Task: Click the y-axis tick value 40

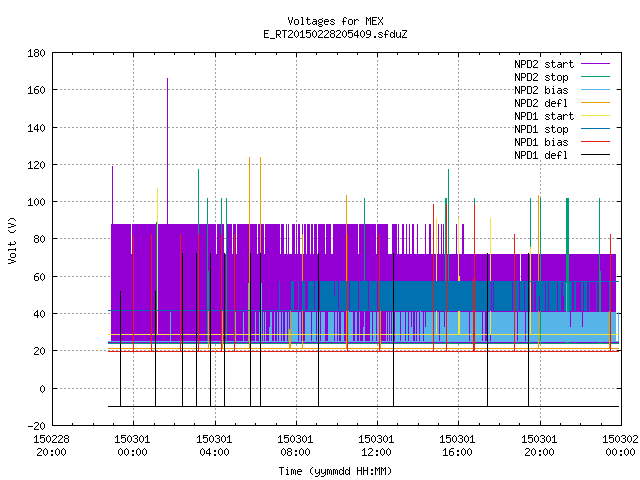Action: tap(39, 314)
